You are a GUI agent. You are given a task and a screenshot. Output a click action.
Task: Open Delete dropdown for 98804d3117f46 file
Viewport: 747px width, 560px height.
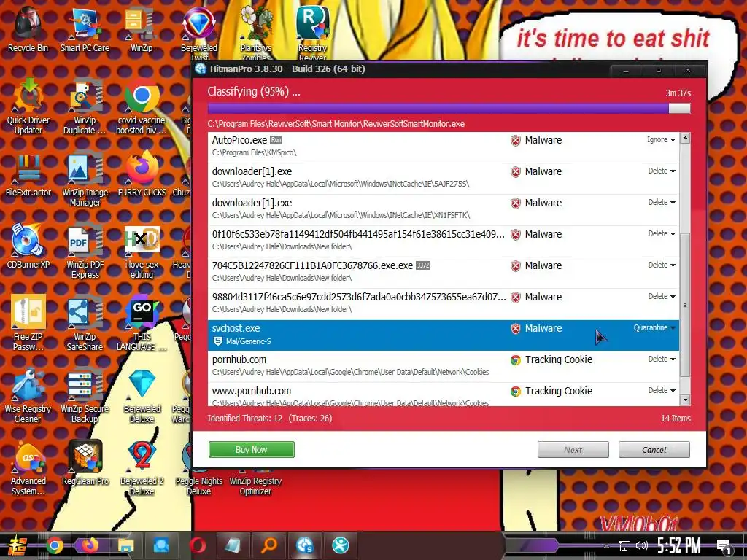pyautogui.click(x=662, y=296)
